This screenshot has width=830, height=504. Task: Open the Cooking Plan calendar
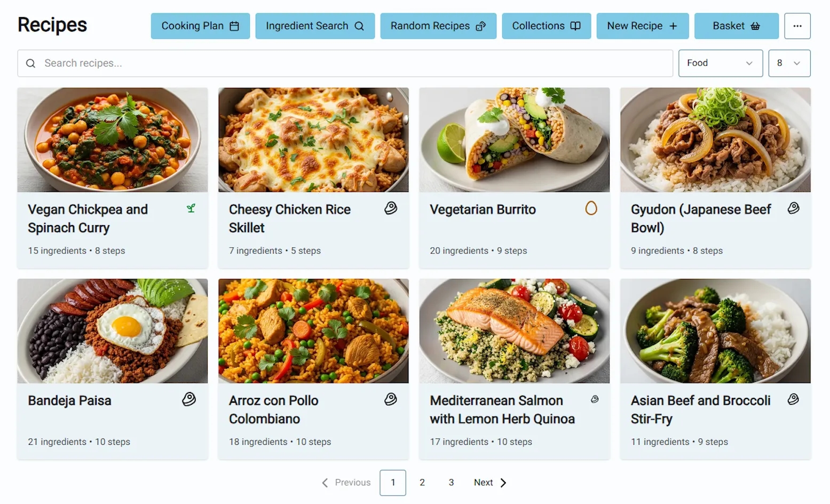point(200,26)
